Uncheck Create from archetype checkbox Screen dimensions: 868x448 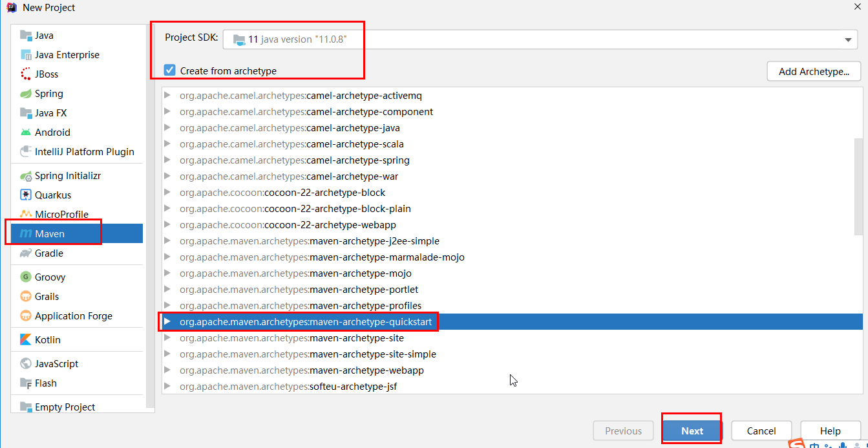(170, 70)
